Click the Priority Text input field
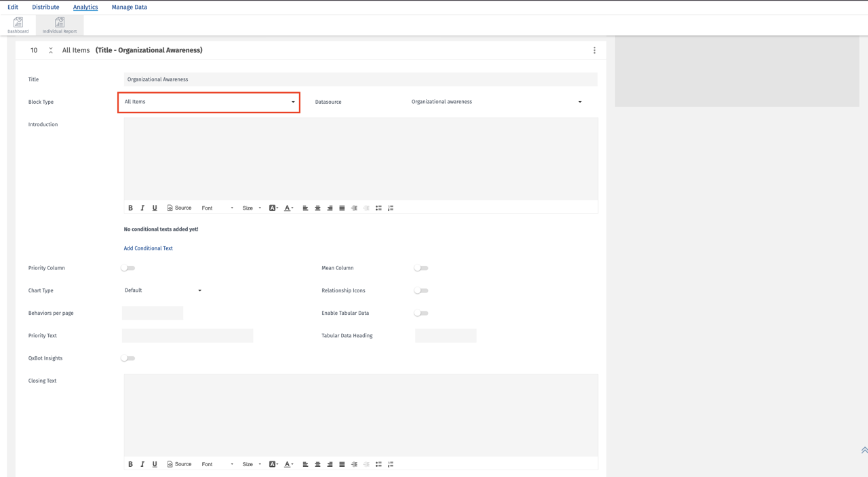The image size is (868, 477). [x=187, y=335]
